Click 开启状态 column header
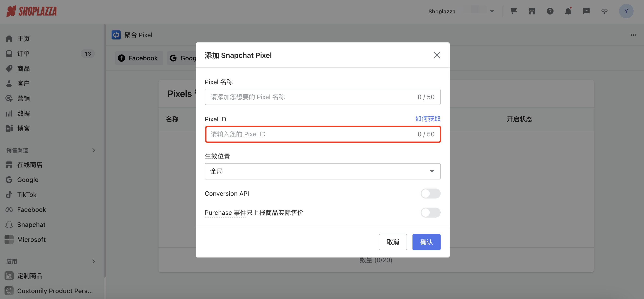 [x=519, y=119]
